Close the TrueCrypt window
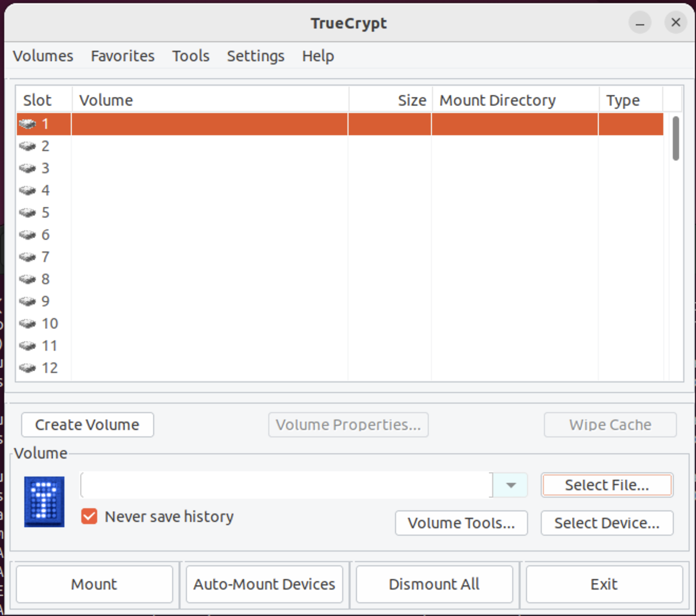 coord(675,23)
